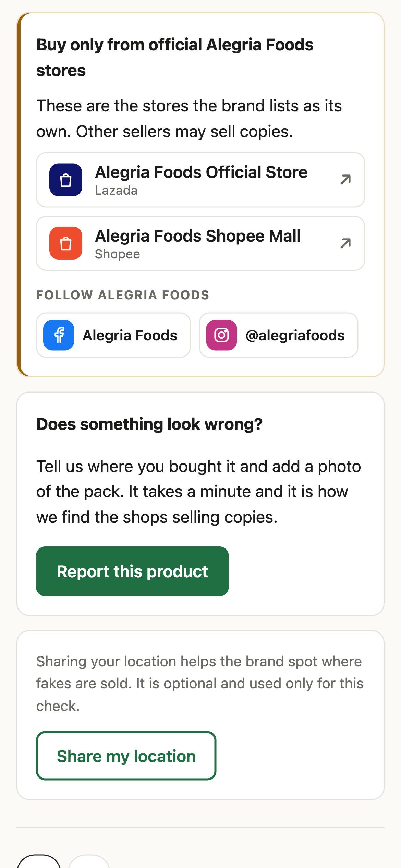Image resolution: width=401 pixels, height=868 pixels.
Task: Click the orange Shopee shopping bag icon
Action: coord(66,243)
